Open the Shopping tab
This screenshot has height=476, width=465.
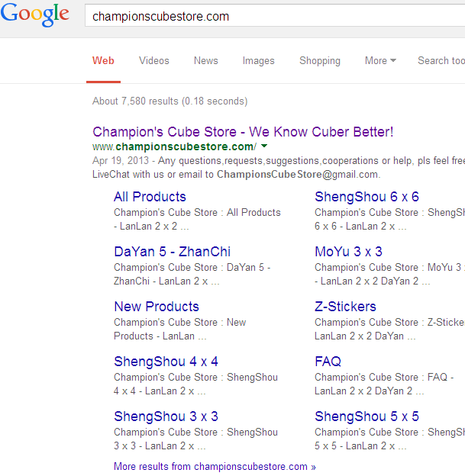320,61
